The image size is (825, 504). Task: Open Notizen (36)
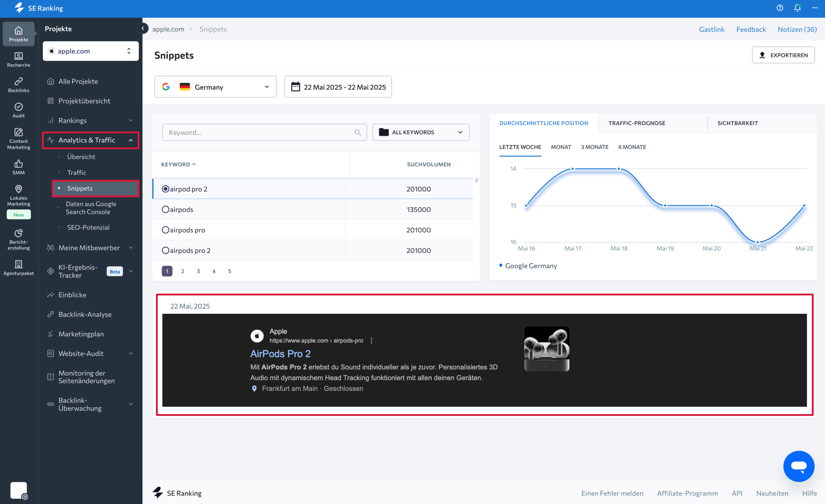click(797, 29)
